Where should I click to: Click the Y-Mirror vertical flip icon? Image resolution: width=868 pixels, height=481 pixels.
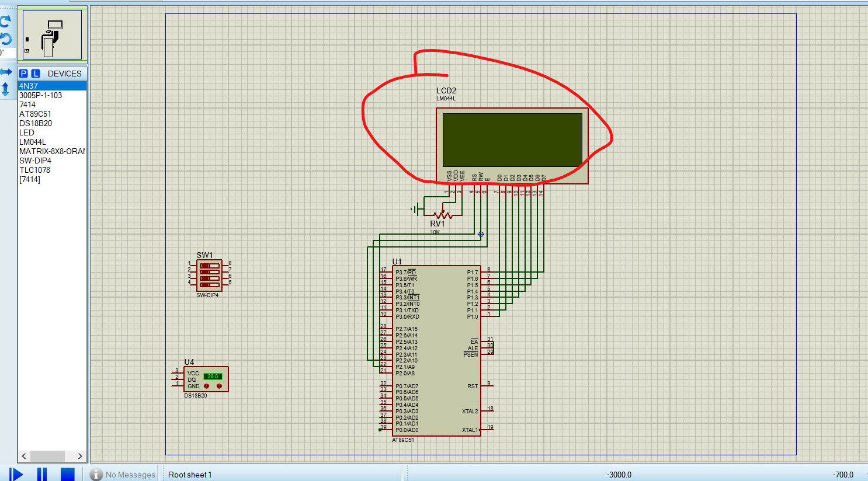click(x=5, y=89)
